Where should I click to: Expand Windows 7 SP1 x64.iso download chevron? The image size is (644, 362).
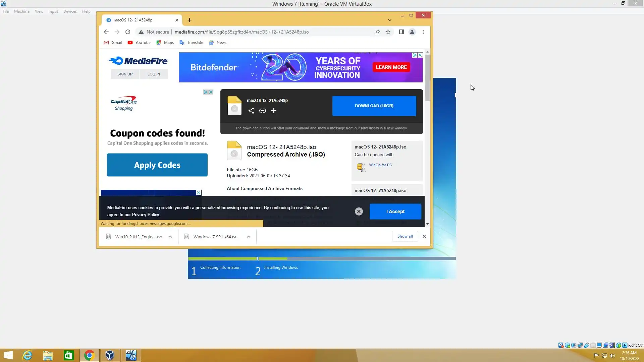(x=249, y=237)
